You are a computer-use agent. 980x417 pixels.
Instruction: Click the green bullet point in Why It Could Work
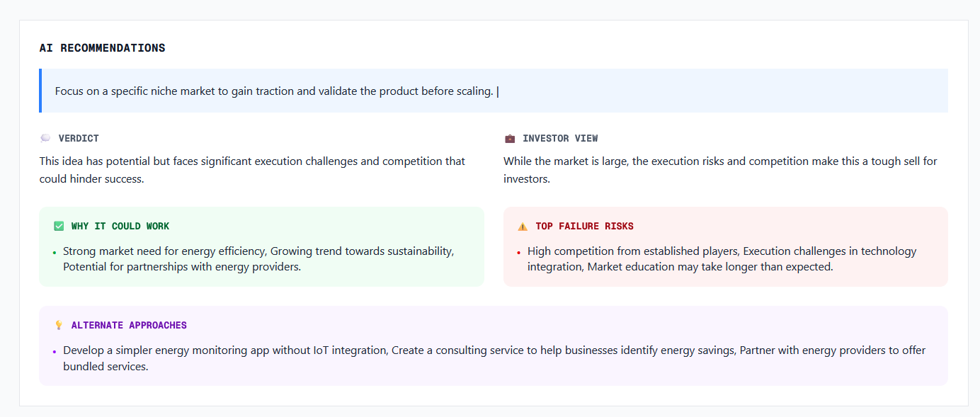click(55, 252)
